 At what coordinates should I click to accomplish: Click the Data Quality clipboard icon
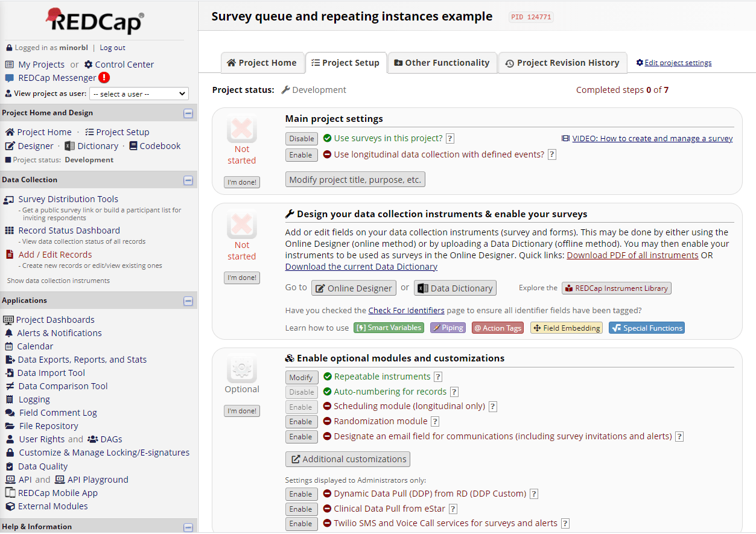click(9, 466)
